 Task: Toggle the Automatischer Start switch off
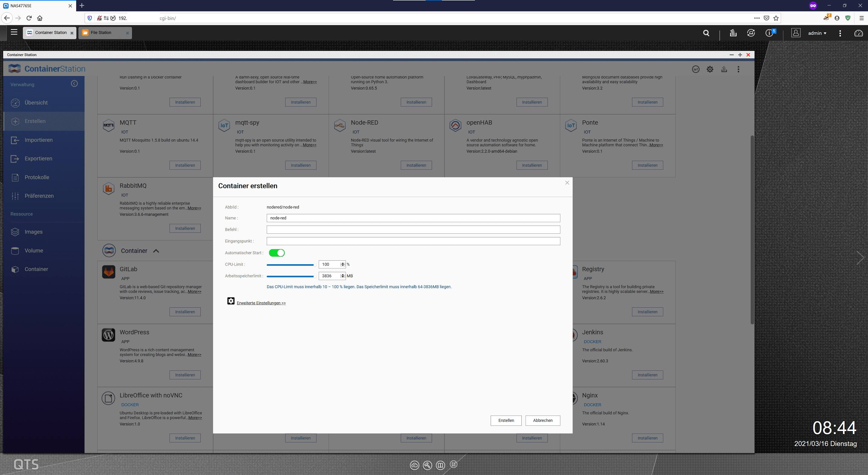277,253
